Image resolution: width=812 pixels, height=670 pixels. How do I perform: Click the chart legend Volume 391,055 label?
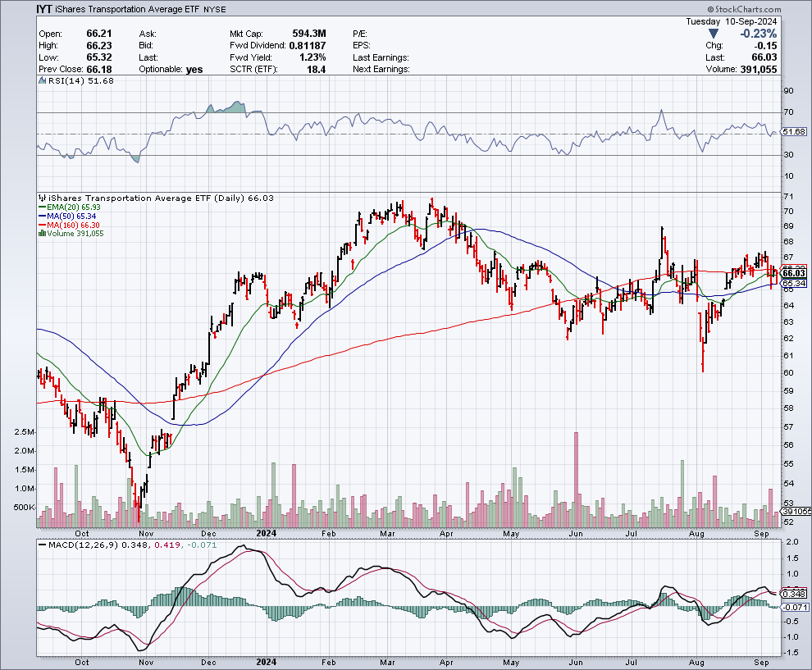coord(75,234)
